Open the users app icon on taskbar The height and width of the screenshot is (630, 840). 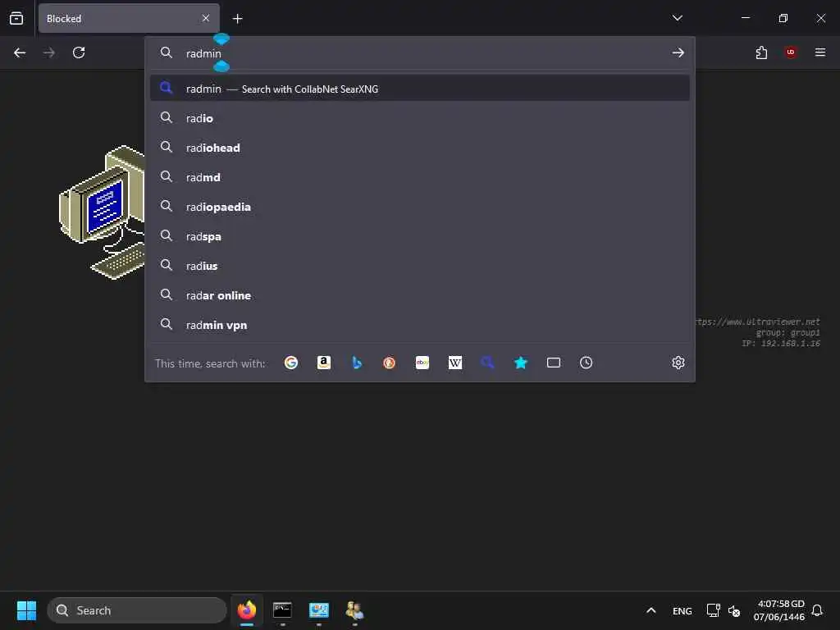pyautogui.click(x=354, y=610)
